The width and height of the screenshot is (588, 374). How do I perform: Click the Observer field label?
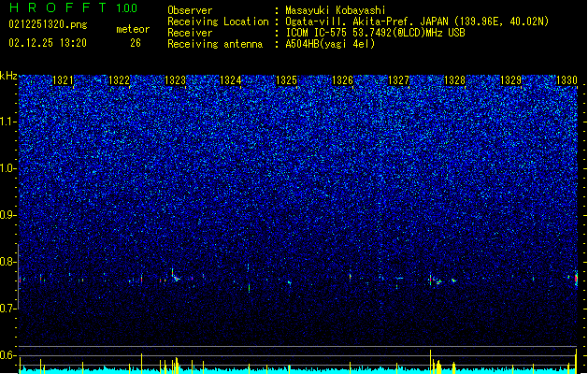tap(190, 10)
